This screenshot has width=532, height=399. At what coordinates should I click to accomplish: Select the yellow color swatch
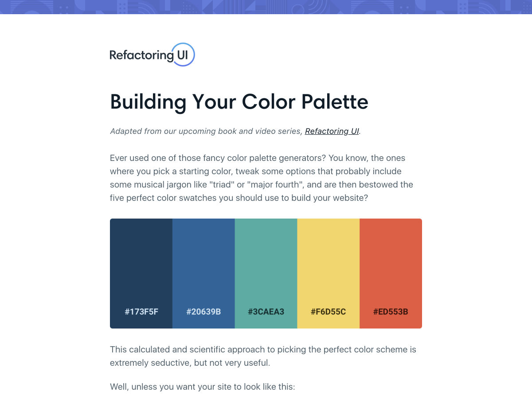(328, 262)
